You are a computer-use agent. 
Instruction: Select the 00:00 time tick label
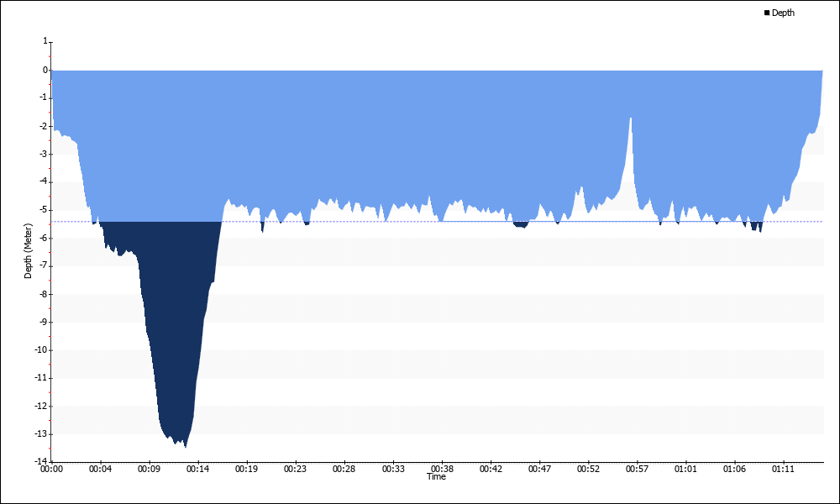51,469
